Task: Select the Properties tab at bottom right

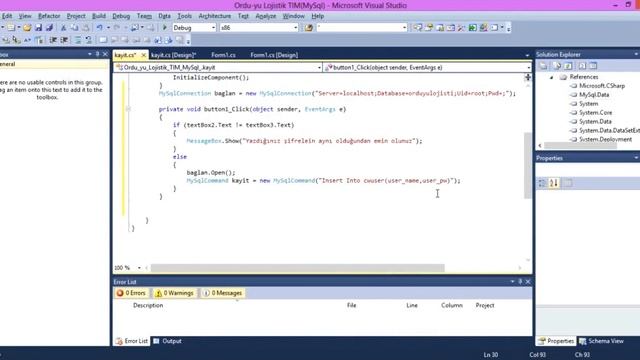Action: 556,341
